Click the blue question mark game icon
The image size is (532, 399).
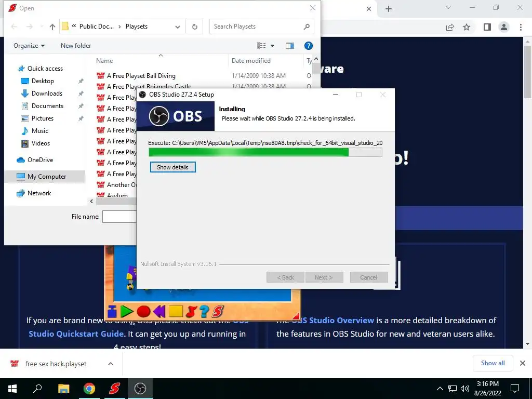click(x=204, y=311)
